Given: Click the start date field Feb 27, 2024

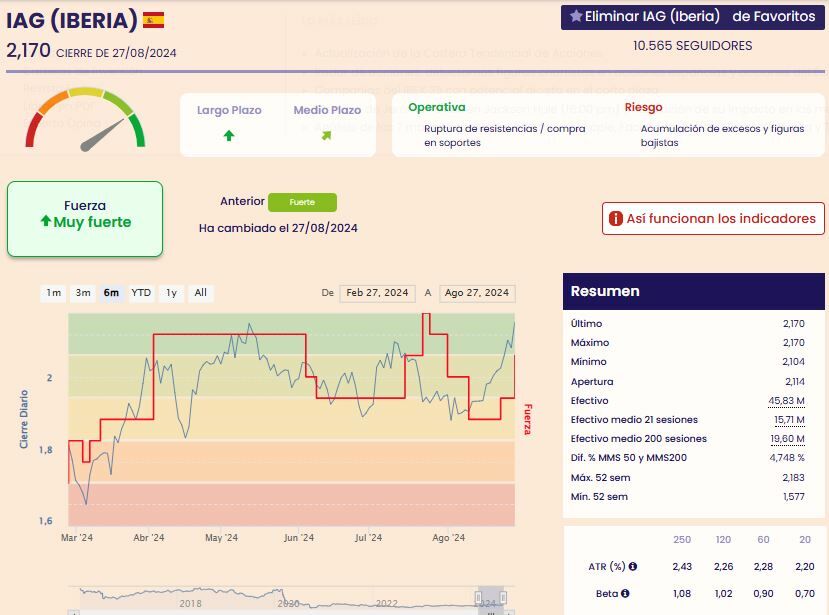Looking at the screenshot, I should tap(377, 293).
